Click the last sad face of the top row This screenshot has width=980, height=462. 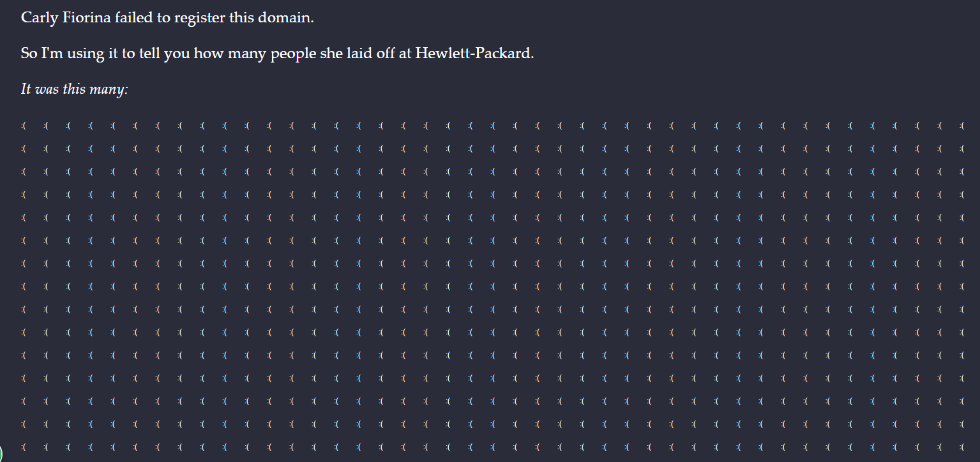coord(961,126)
